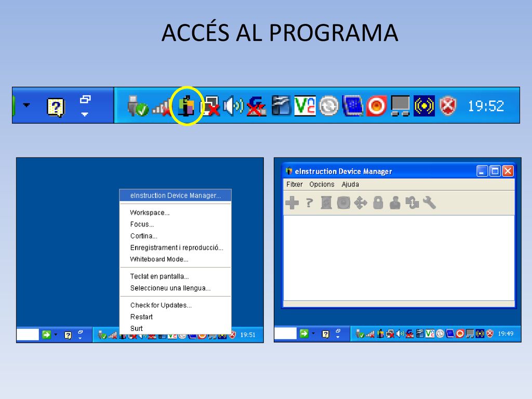Image resolution: width=532 pixels, height=399 pixels.
Task: Click the gray circular sync icon in the large strip
Action: (x=328, y=106)
